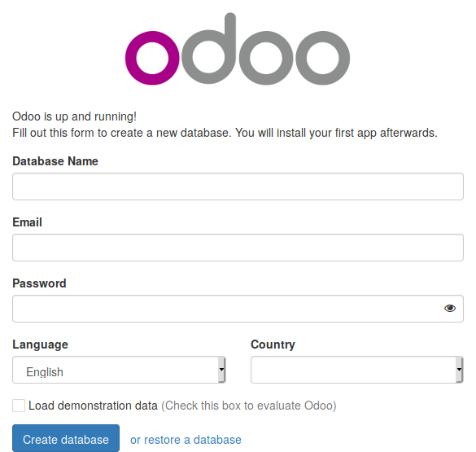The height and width of the screenshot is (452, 476).
Task: Focus the Email input field
Action: pos(238,248)
